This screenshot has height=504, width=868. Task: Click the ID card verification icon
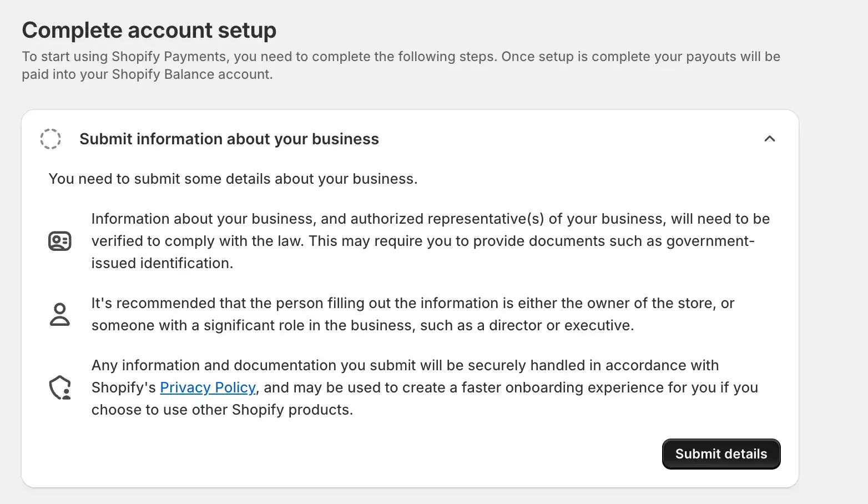[60, 241]
